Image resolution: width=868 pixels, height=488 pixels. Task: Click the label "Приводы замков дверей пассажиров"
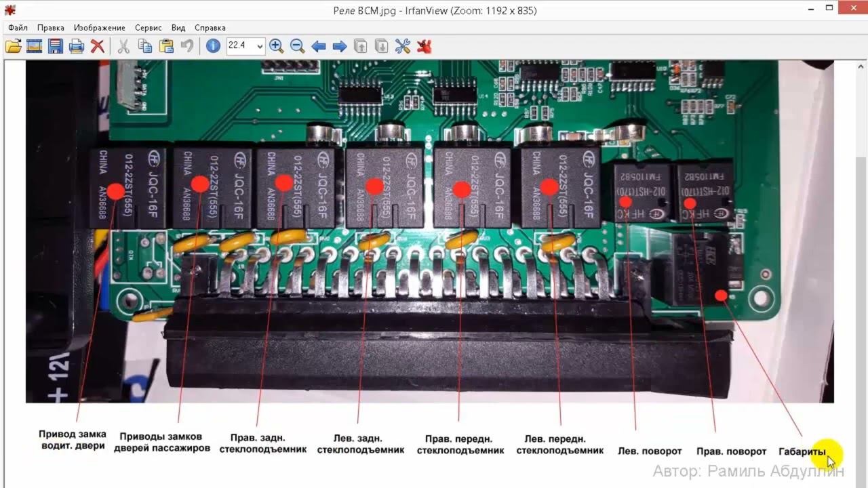click(161, 443)
